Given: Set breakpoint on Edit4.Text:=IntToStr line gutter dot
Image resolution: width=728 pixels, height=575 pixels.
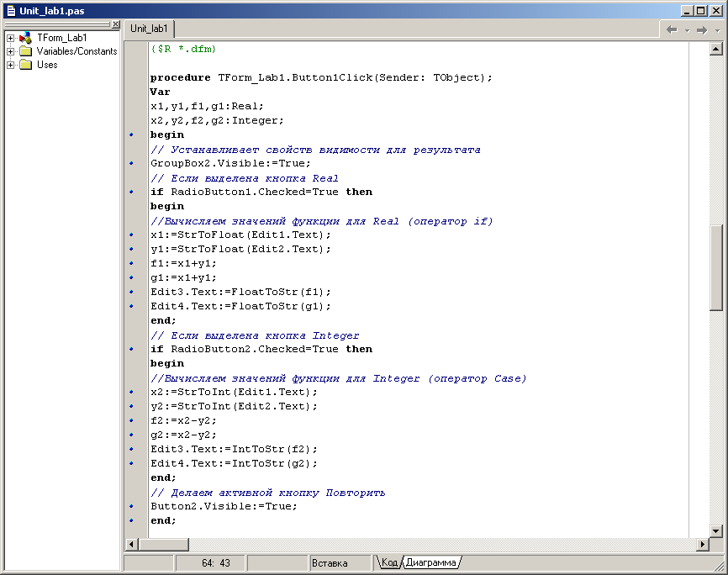Looking at the screenshot, I should pyautogui.click(x=131, y=463).
